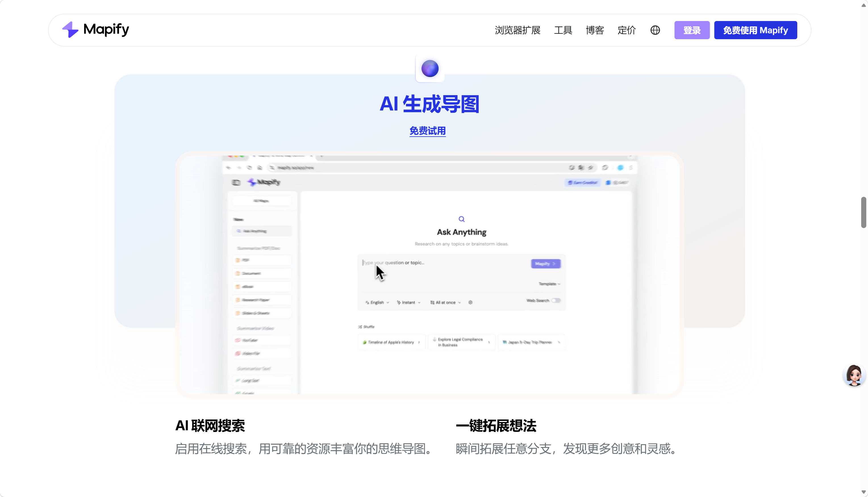Click the Mapify logo in header

[95, 30]
